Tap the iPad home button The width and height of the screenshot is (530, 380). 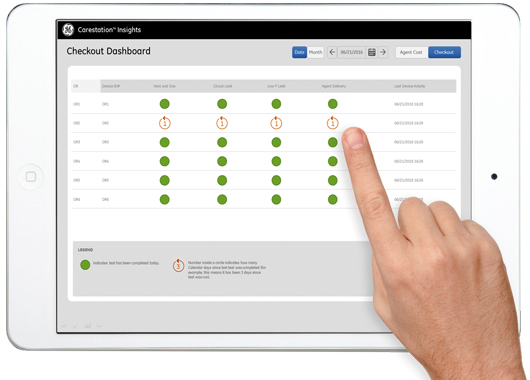[31, 176]
